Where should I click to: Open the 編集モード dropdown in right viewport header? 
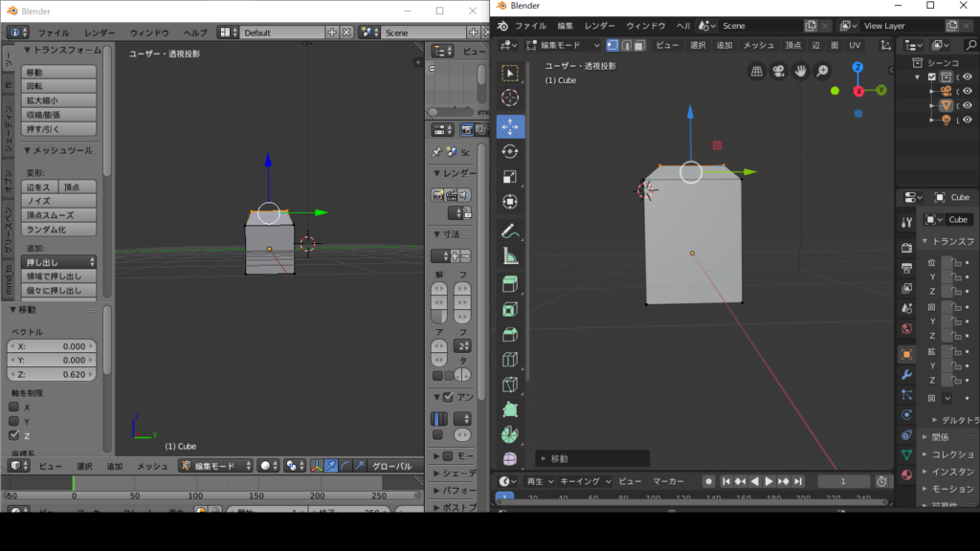click(x=564, y=45)
